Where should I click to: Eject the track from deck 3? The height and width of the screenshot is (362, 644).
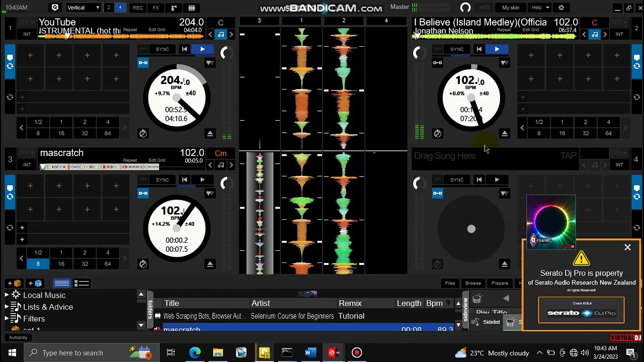[210, 264]
